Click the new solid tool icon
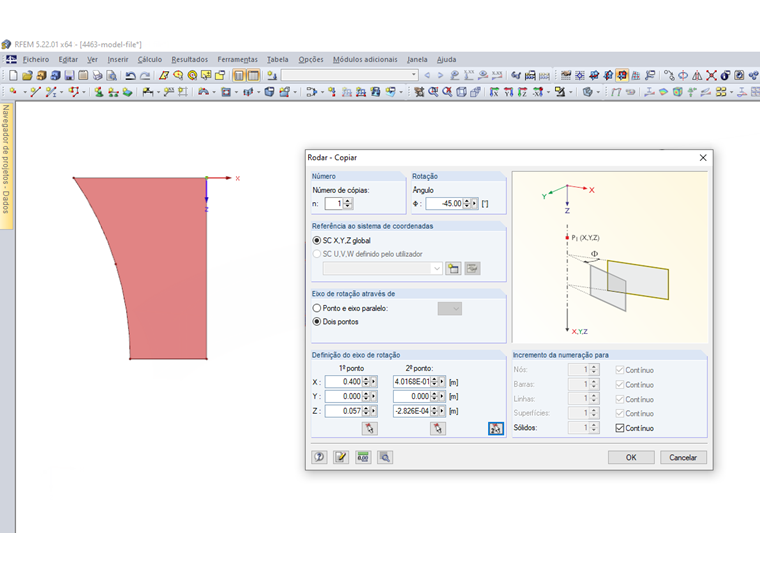The image size is (760, 570). (269, 91)
